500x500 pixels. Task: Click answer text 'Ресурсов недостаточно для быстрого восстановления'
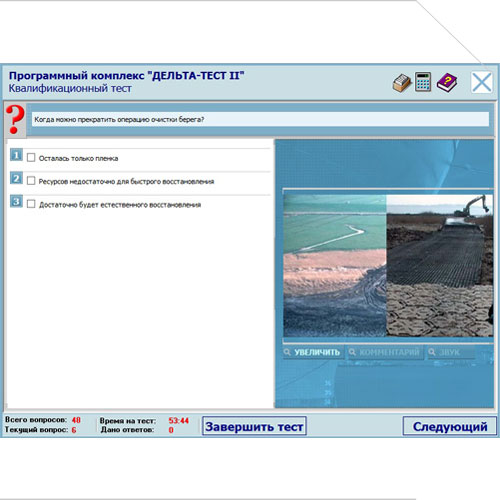[126, 181]
